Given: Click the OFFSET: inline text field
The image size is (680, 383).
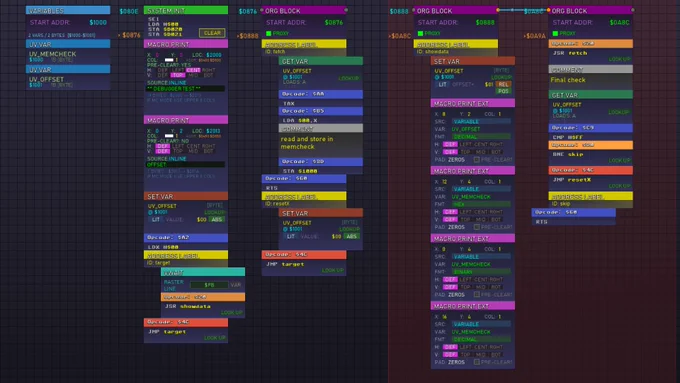Looking at the screenshot, I should (185, 164).
